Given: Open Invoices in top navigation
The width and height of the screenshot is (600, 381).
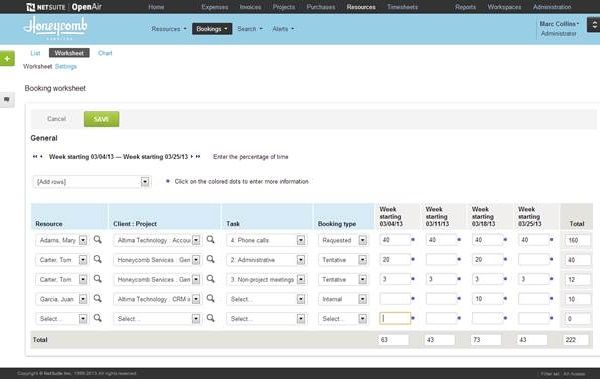Looking at the screenshot, I should point(250,7).
